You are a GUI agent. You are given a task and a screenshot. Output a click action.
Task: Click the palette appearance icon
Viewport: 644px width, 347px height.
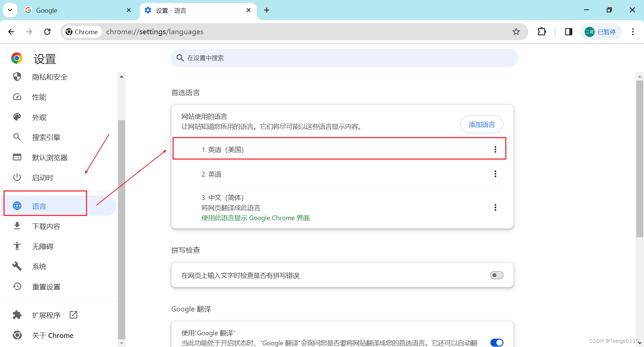pyautogui.click(x=17, y=117)
